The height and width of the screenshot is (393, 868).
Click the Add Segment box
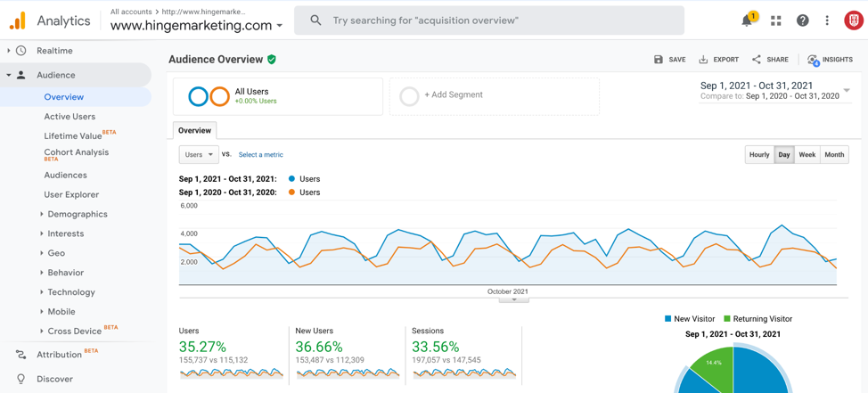495,96
